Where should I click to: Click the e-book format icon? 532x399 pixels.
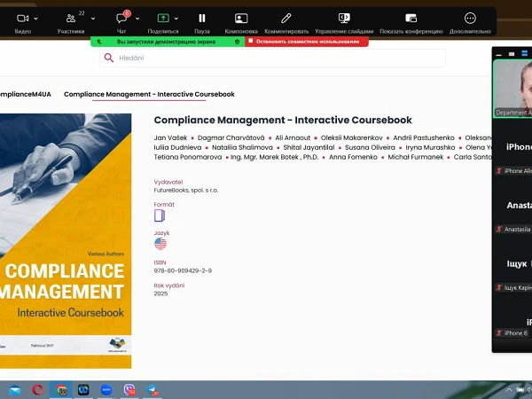160,215
